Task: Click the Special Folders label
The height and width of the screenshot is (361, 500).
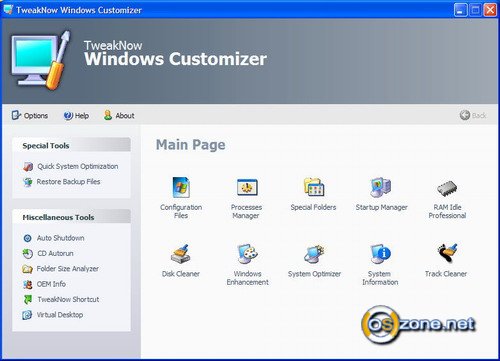Action: pos(313,207)
